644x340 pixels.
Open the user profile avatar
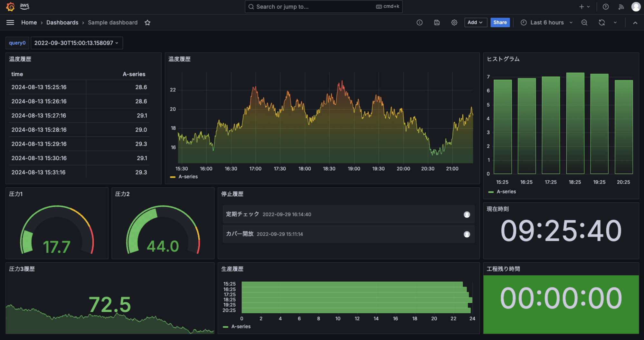pos(636,7)
